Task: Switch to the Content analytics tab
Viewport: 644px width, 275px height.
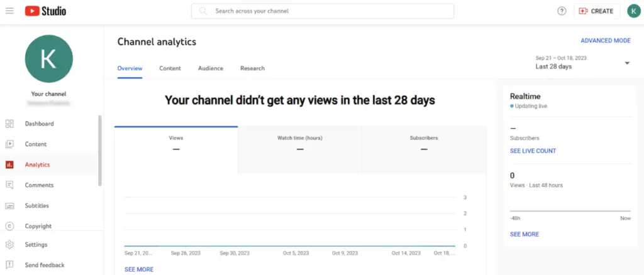Action: coord(170,68)
